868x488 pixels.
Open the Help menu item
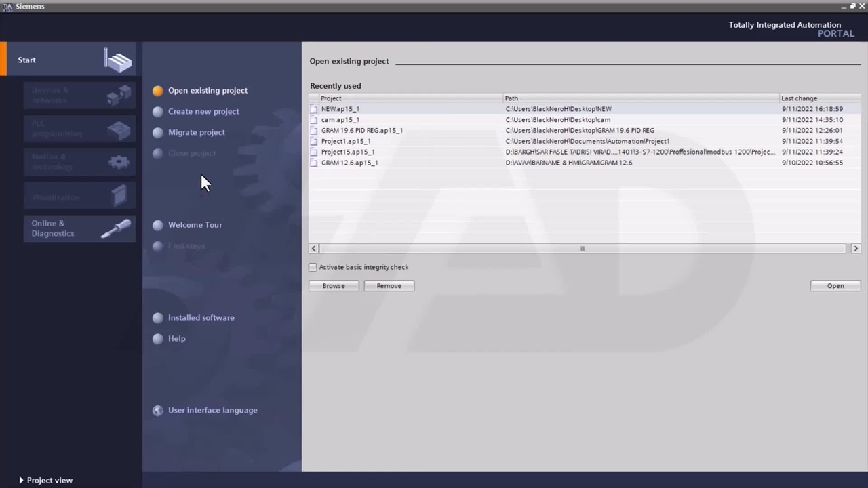click(x=176, y=339)
